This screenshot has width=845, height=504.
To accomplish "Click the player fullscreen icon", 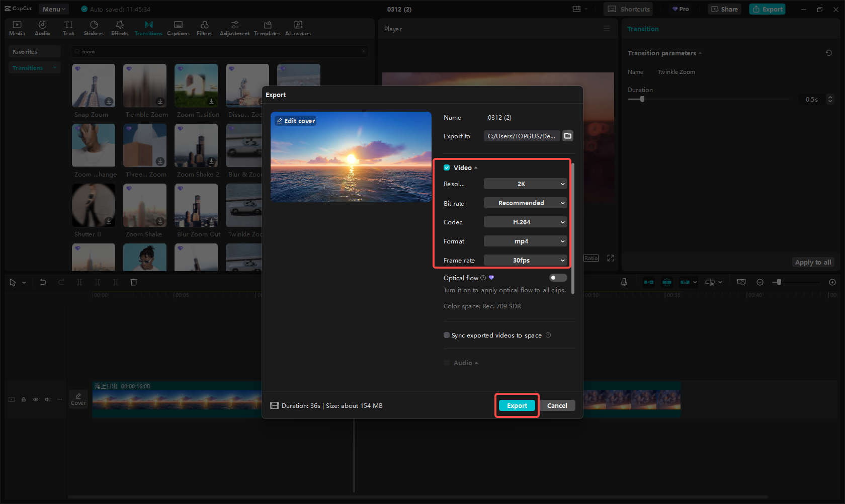I will pos(611,258).
